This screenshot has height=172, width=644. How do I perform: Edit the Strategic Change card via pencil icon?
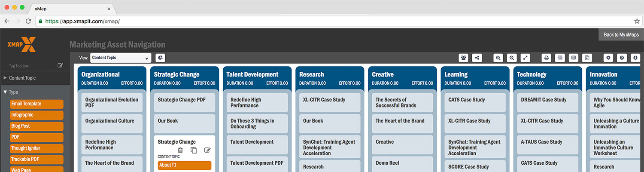coord(207,150)
